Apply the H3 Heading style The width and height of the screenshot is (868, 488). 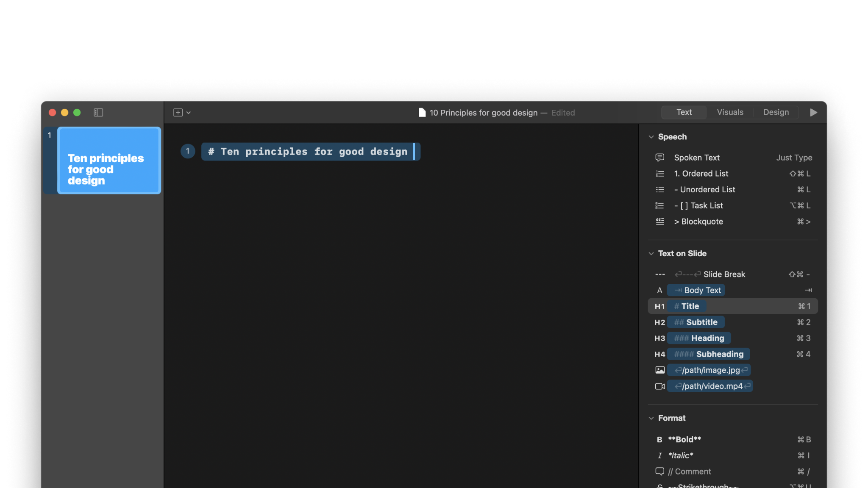(x=733, y=338)
